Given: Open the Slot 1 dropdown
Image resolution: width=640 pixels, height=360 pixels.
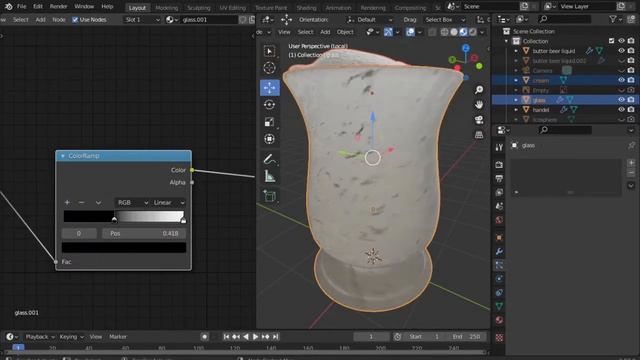Looking at the screenshot, I should click(142, 20).
